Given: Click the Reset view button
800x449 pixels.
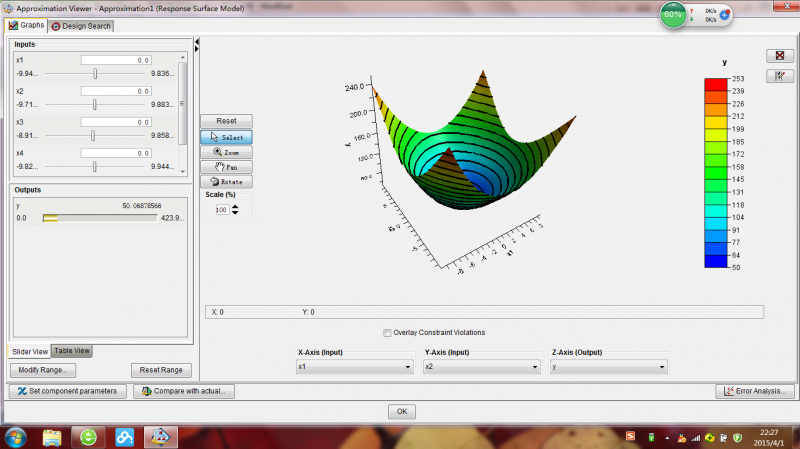Looking at the screenshot, I should click(x=226, y=121).
